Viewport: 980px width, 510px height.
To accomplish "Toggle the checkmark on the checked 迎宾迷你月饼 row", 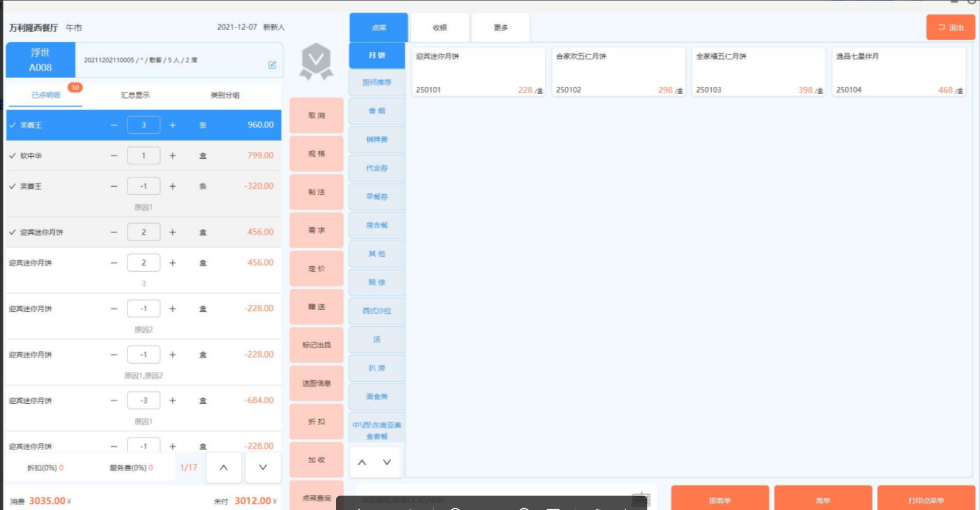I will (13, 232).
